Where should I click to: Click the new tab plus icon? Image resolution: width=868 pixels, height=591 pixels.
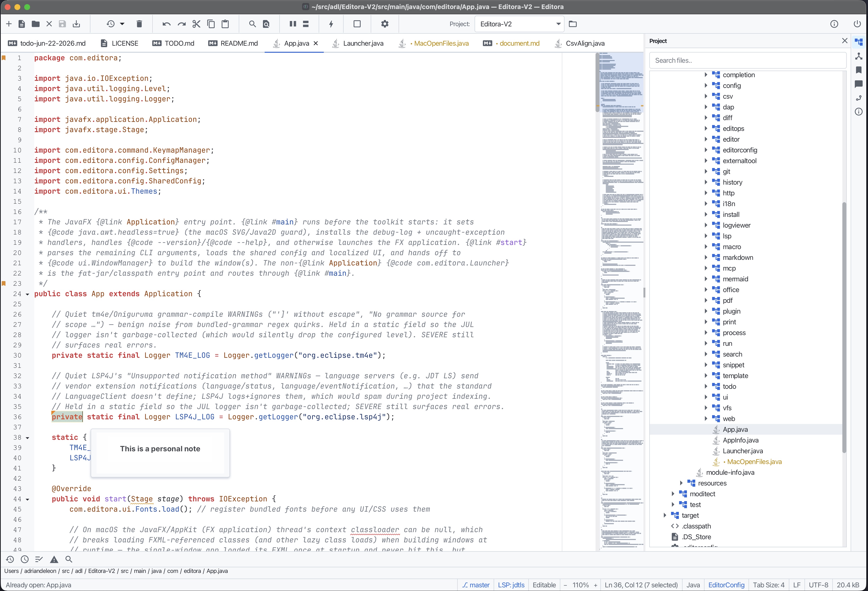(9, 24)
